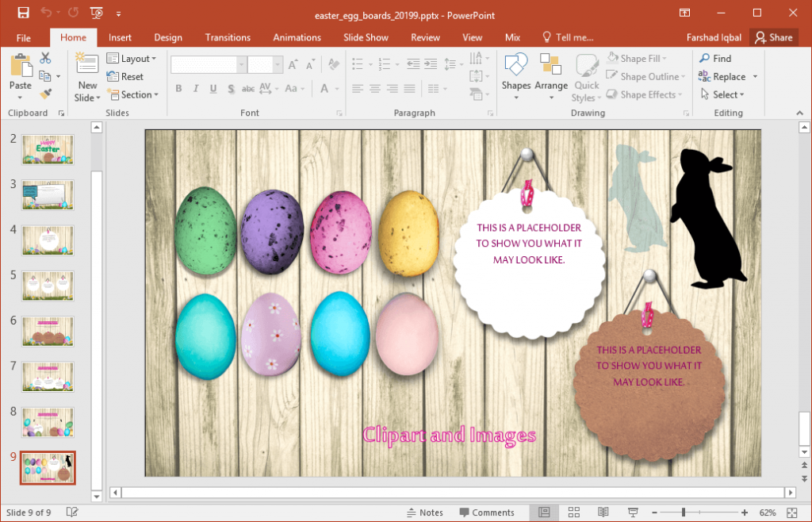Viewport: 812px width, 522px height.
Task: Open the font size dropdown
Action: point(276,64)
